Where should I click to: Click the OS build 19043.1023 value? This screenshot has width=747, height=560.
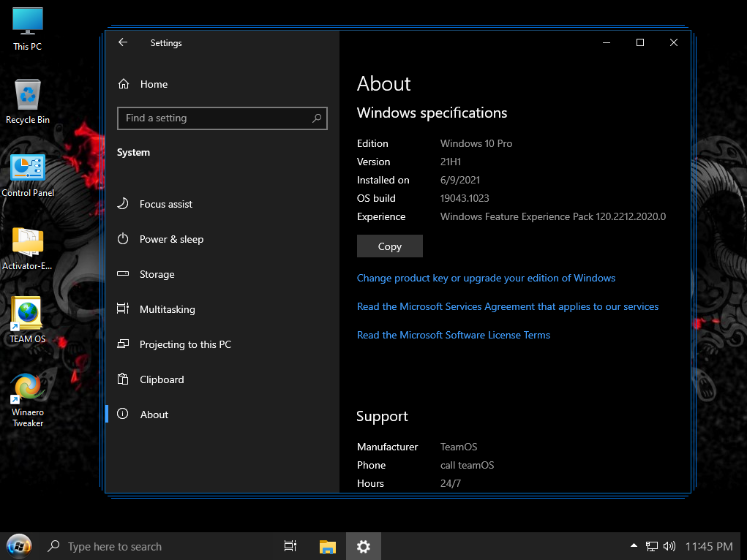pos(465,198)
